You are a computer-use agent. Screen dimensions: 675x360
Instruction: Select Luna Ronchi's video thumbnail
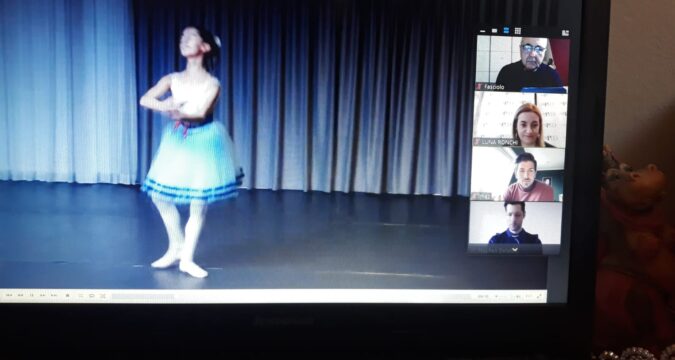[x=520, y=120]
